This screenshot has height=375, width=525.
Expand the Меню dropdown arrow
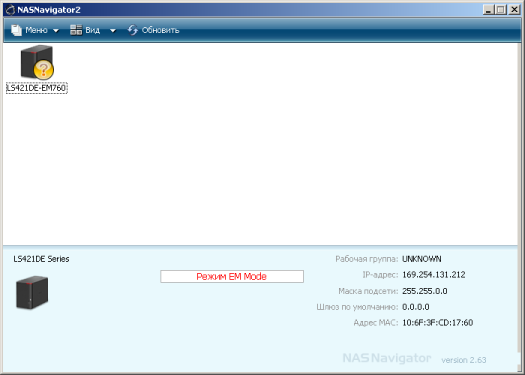pos(56,31)
